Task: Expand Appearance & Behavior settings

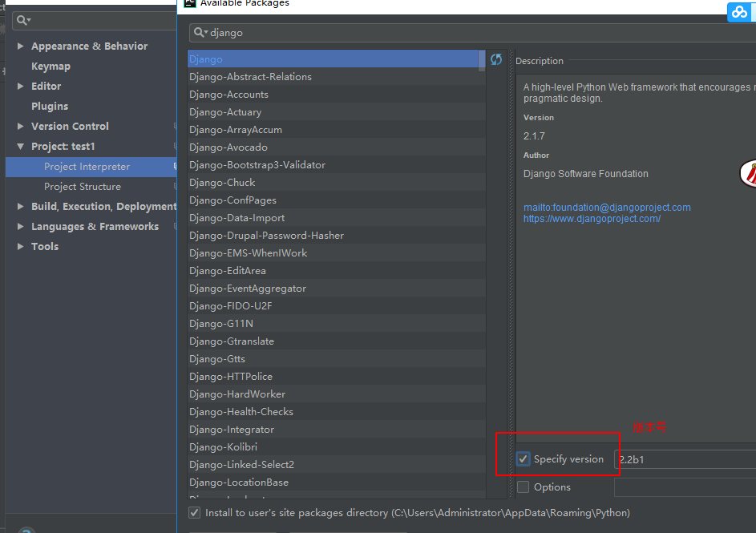Action: pyautogui.click(x=20, y=46)
